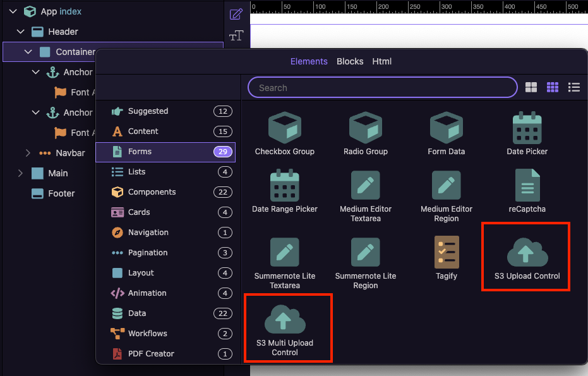Open the Blocks tab
This screenshot has width=588, height=376.
(x=350, y=61)
